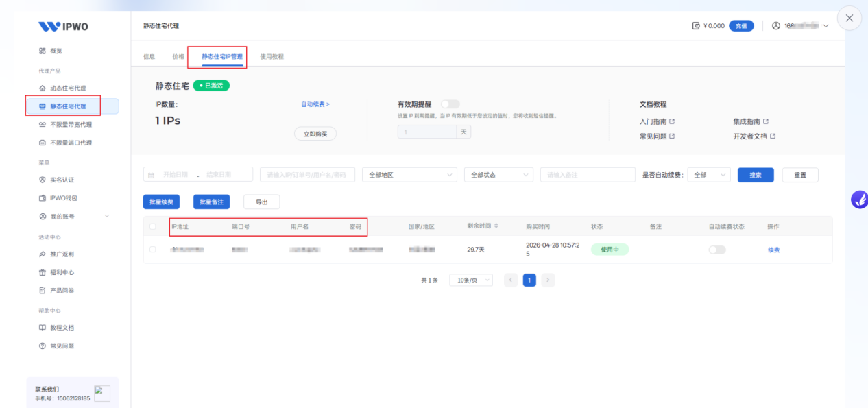Sort by 剩余时间 column arrows
This screenshot has width=868, height=408.
pyautogui.click(x=496, y=226)
